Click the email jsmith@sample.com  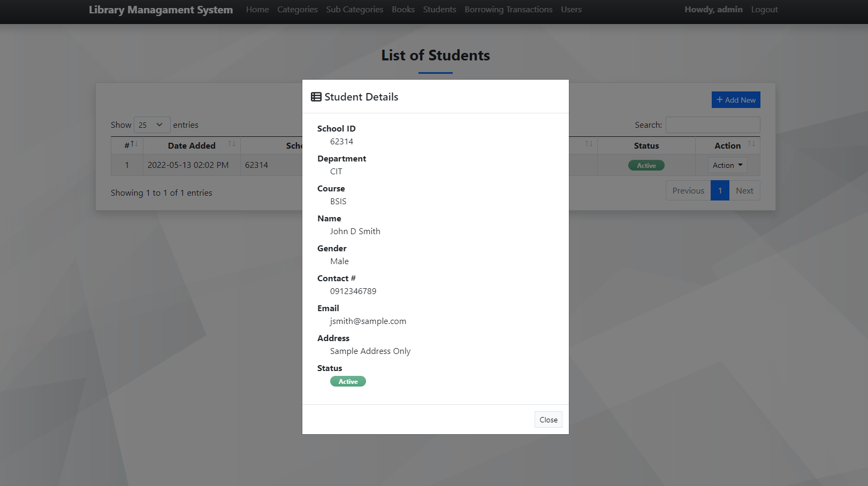(368, 321)
